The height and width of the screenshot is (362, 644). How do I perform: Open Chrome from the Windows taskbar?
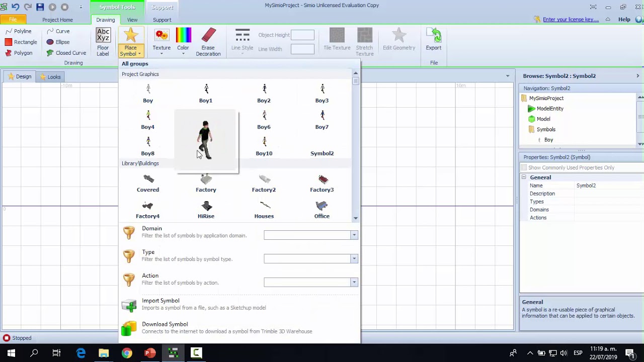pyautogui.click(x=127, y=353)
